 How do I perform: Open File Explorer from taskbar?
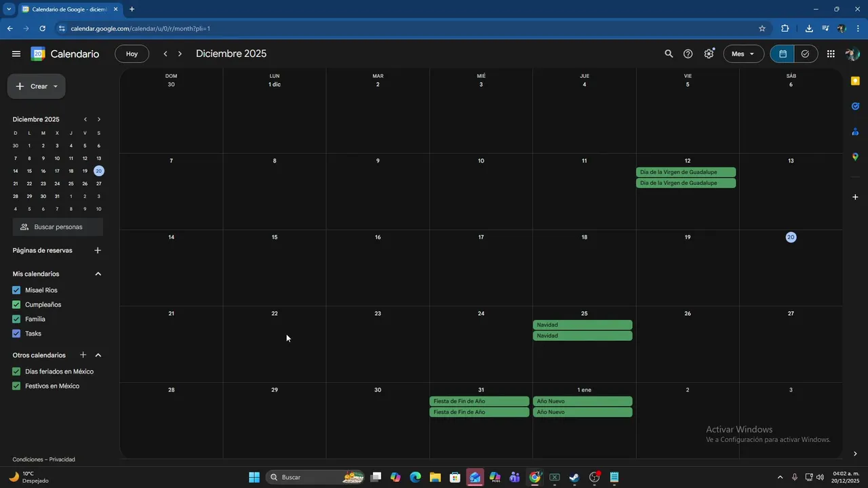435,477
